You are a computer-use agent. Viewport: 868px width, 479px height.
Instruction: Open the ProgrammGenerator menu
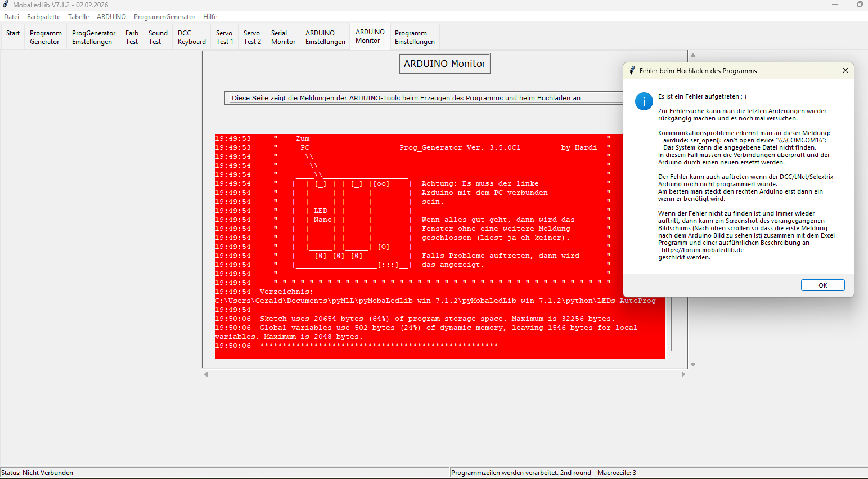pyautogui.click(x=164, y=17)
